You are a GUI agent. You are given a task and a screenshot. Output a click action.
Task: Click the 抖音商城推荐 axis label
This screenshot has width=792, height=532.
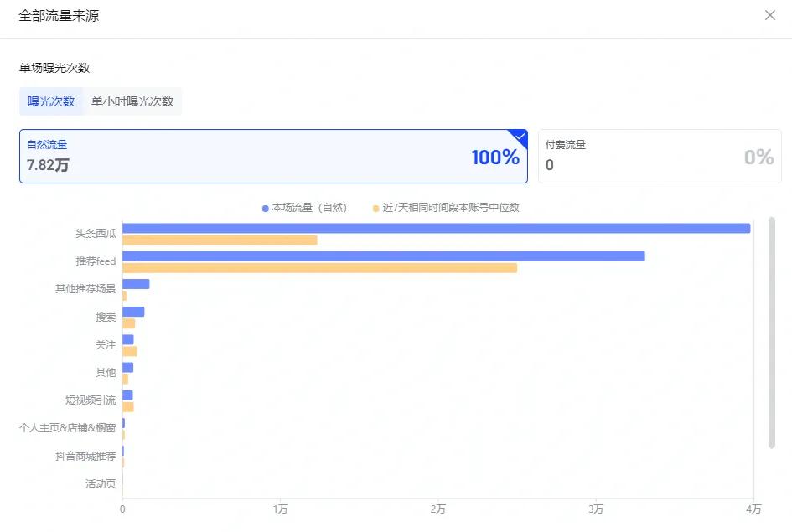tap(84, 457)
